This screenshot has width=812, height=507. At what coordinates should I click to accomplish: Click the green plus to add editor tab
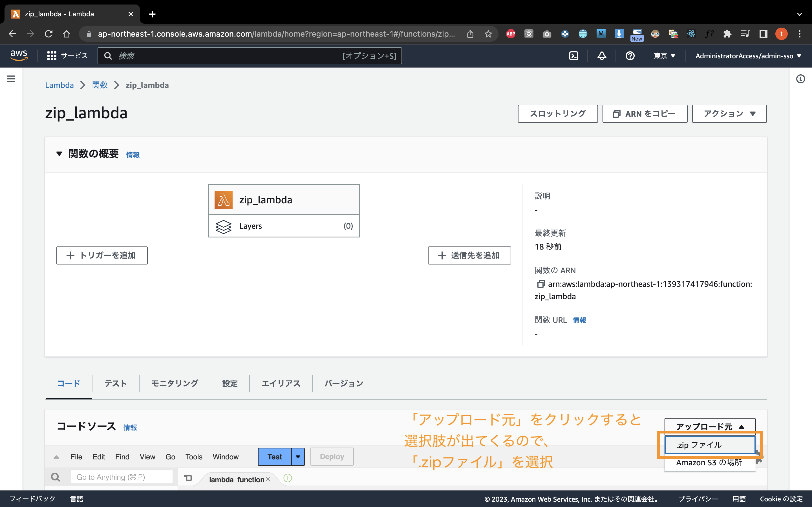tap(288, 477)
